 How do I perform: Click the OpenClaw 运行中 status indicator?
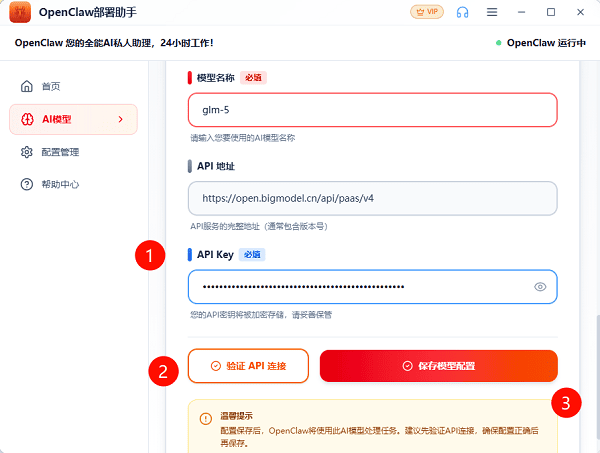click(x=541, y=43)
